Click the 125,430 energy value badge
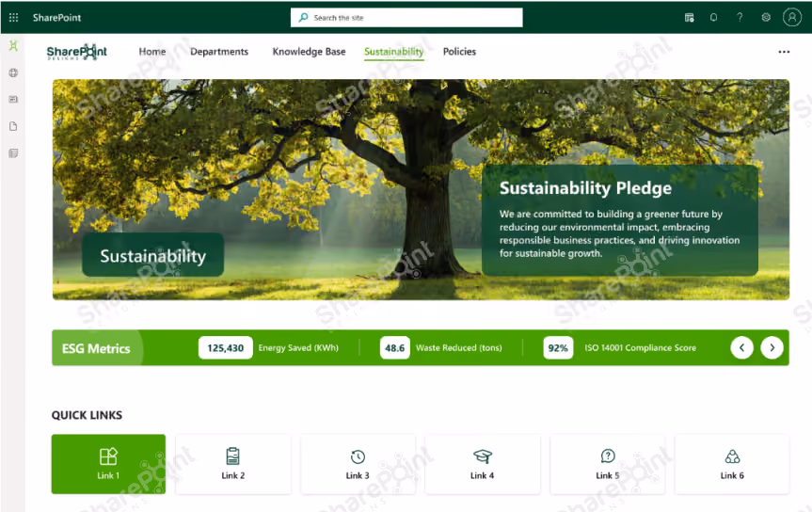Image resolution: width=812 pixels, height=512 pixels. point(225,347)
